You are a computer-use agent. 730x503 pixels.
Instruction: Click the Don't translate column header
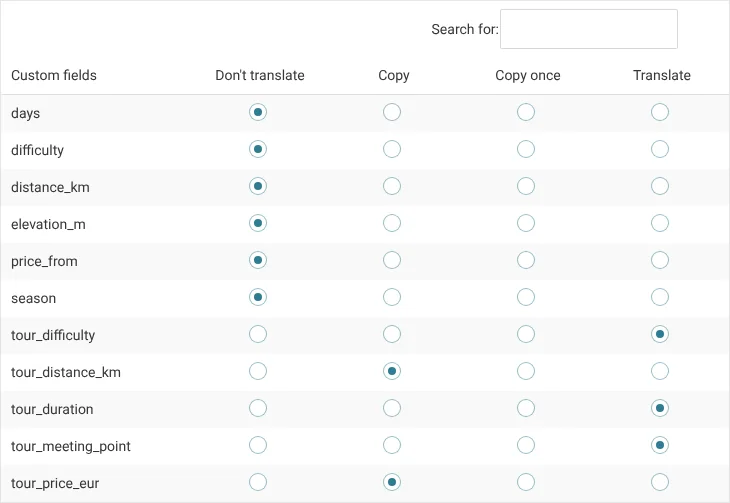(260, 75)
